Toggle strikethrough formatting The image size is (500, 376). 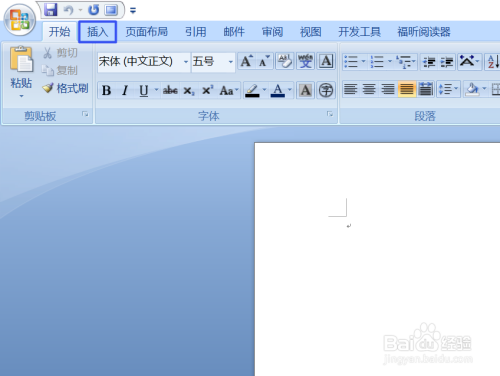pos(170,90)
